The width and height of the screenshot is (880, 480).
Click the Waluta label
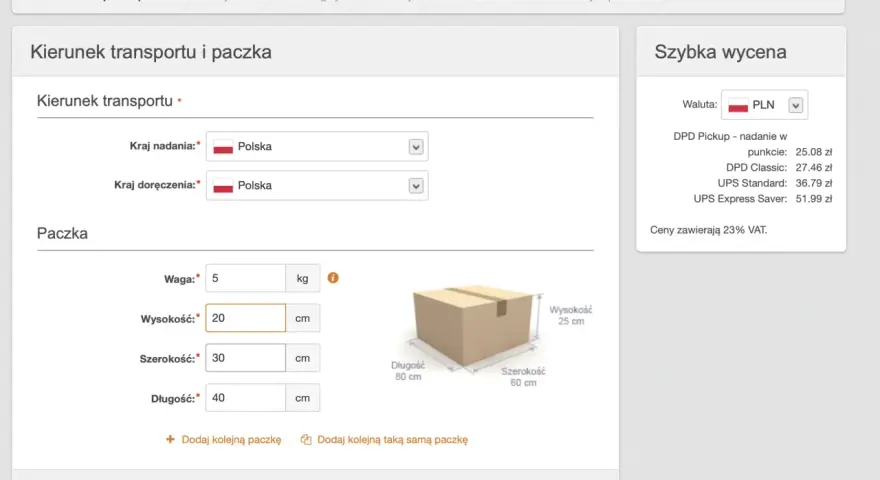click(x=700, y=104)
